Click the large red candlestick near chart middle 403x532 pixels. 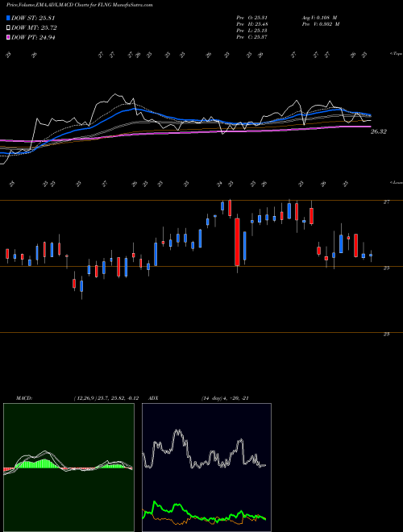(237, 242)
